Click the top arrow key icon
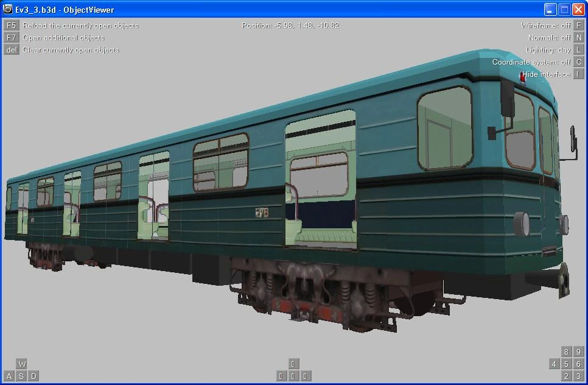This screenshot has height=385, width=588. [293, 364]
